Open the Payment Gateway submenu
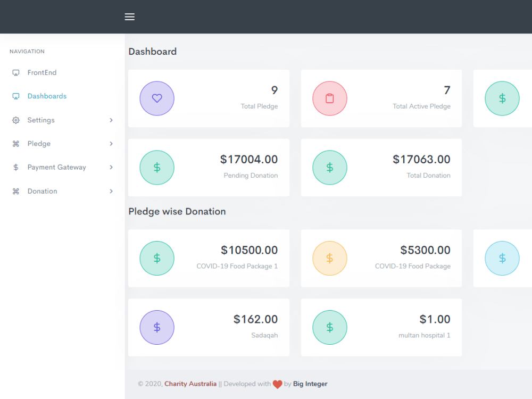 [x=111, y=167]
